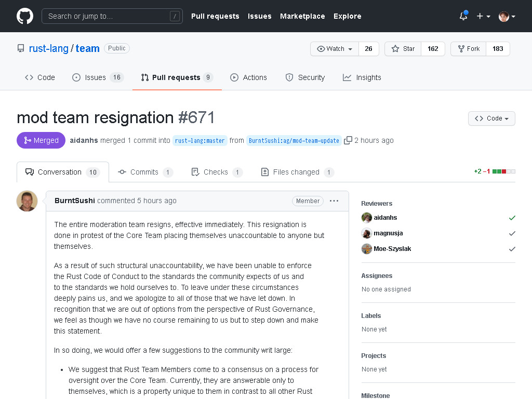Open GitHub home via the Octocat logo
Image resolution: width=532 pixels, height=399 pixels.
click(25, 16)
